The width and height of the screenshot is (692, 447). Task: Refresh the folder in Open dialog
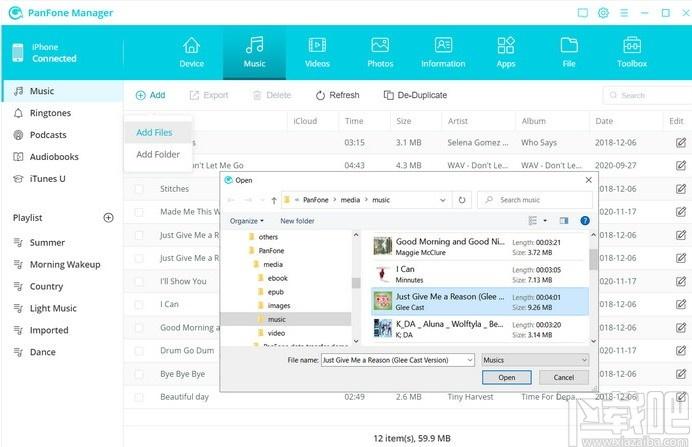pyautogui.click(x=462, y=200)
